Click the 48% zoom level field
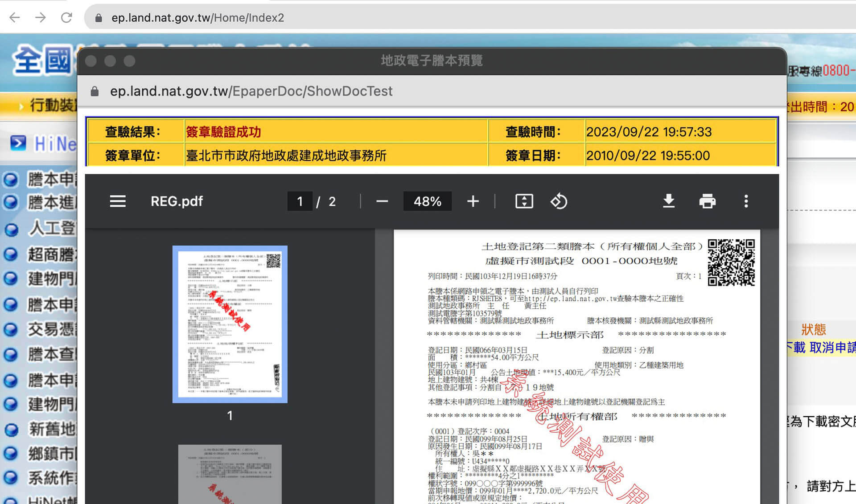 pos(427,201)
